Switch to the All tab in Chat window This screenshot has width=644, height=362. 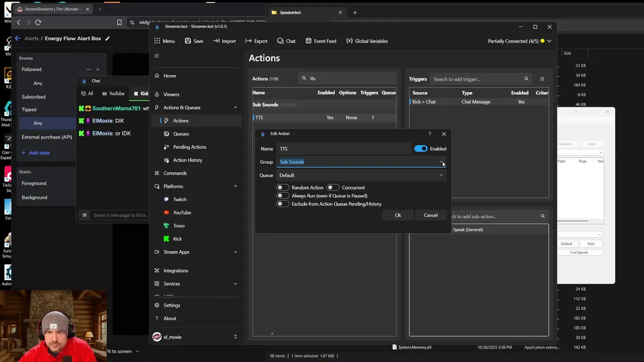87,94
